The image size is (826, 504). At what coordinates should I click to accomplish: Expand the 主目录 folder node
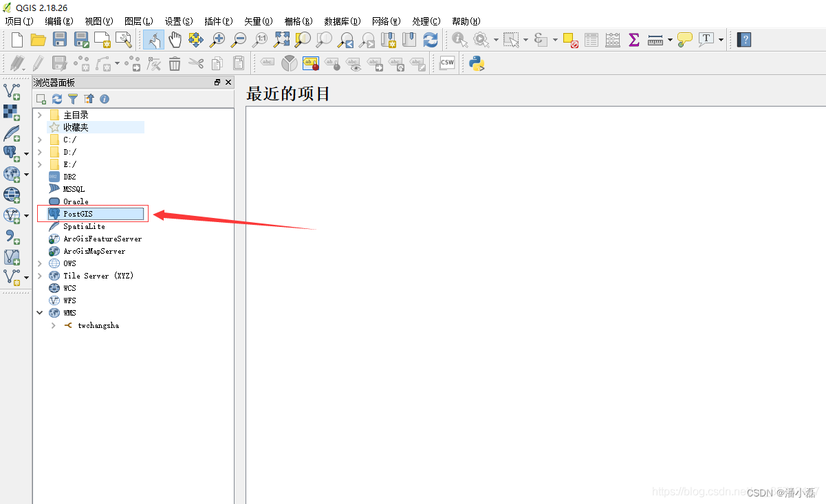click(x=40, y=115)
